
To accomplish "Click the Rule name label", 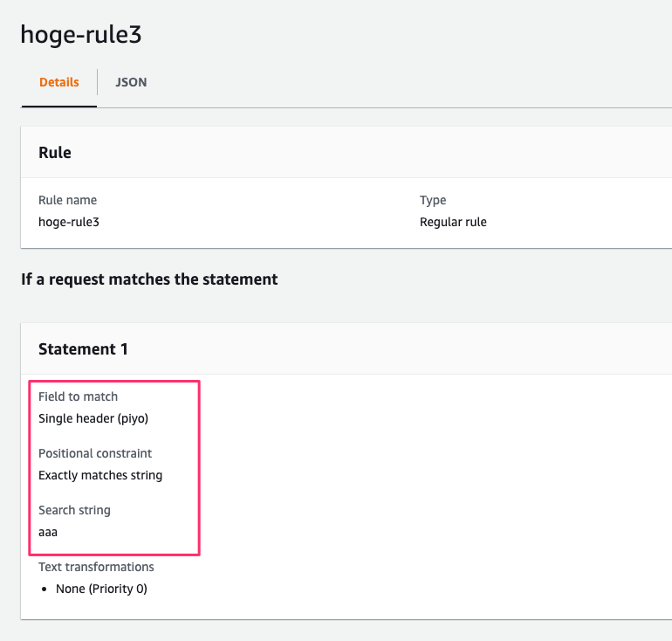I will 67,200.
